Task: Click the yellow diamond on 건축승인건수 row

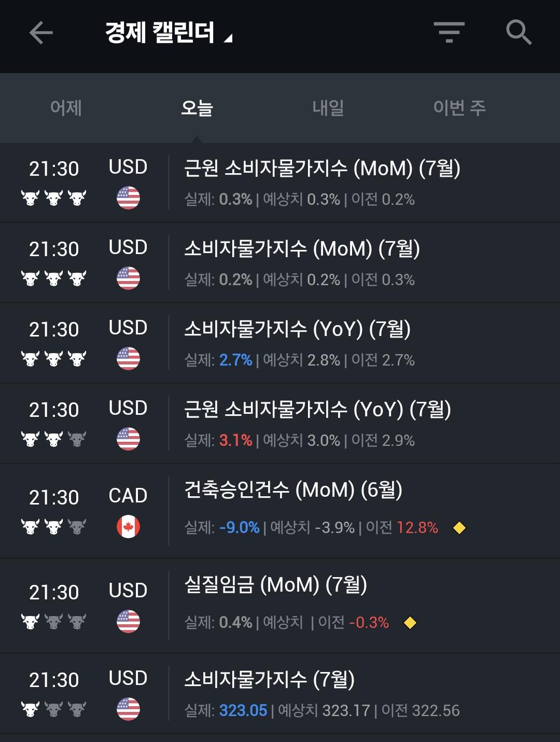Action: point(459,528)
